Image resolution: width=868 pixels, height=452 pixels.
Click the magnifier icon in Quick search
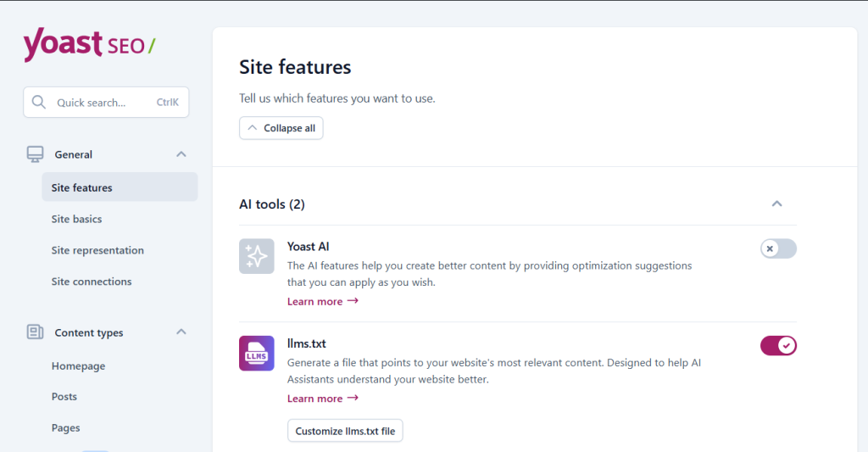click(39, 103)
